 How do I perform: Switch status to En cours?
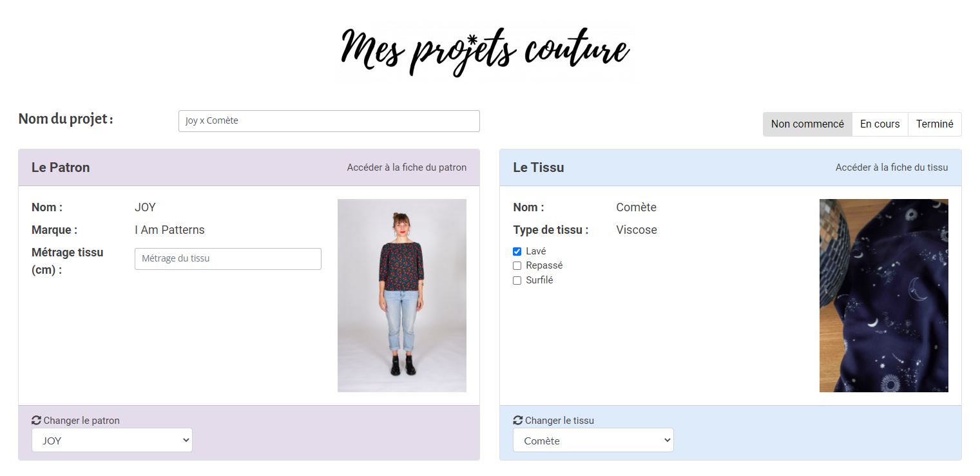coord(879,124)
